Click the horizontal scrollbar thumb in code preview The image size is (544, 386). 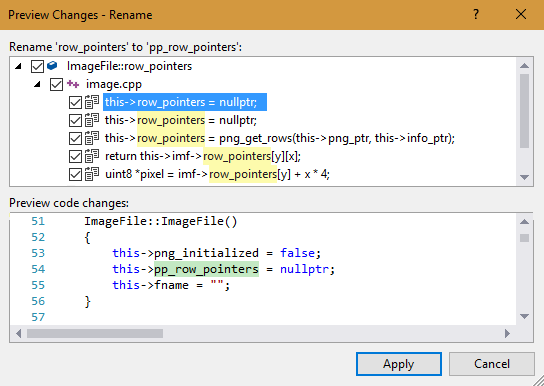point(95,334)
